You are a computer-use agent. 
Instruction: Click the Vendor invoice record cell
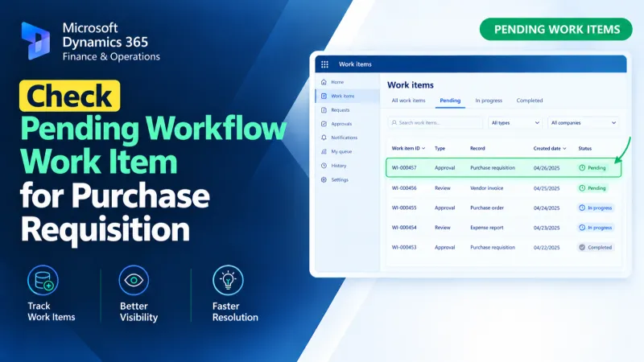[487, 188]
